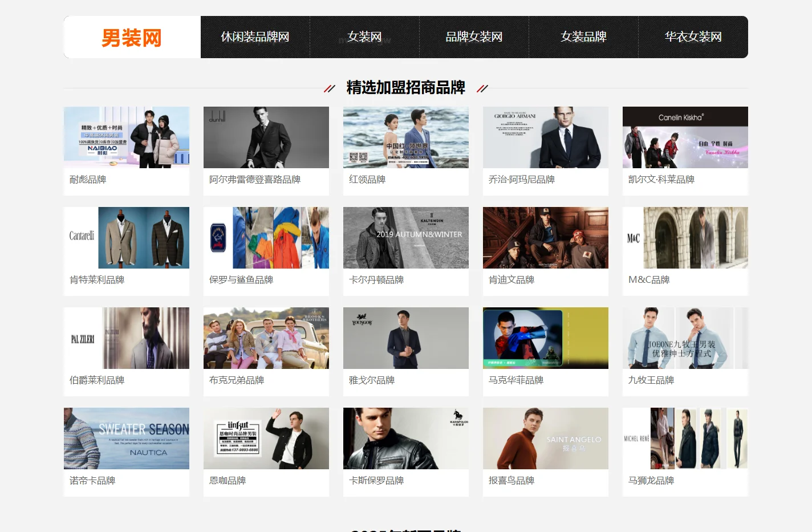Click the 耐彪品牌 text link
The image size is (812, 532).
point(88,180)
